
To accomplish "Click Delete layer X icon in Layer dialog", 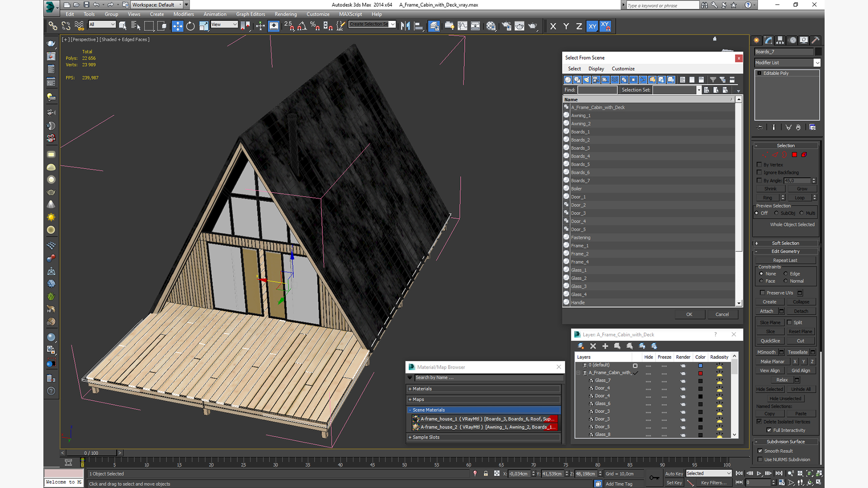I will click(x=593, y=346).
